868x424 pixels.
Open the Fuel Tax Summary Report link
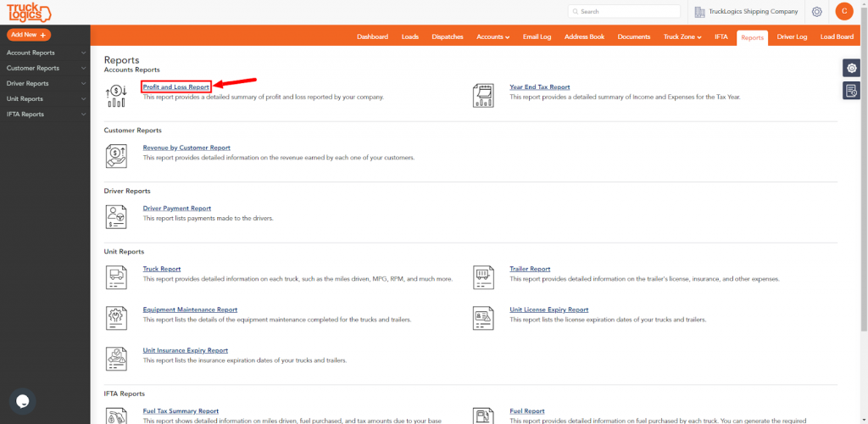pos(181,411)
